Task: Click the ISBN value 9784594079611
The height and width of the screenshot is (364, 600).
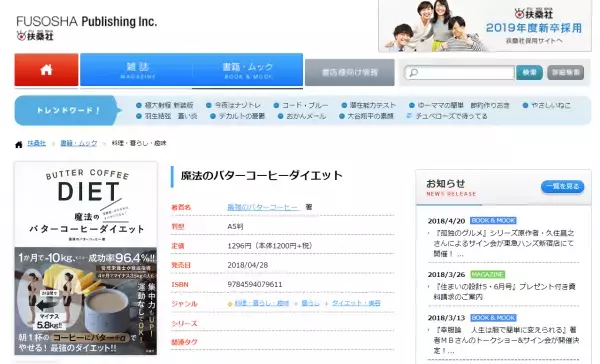Action: click(255, 284)
